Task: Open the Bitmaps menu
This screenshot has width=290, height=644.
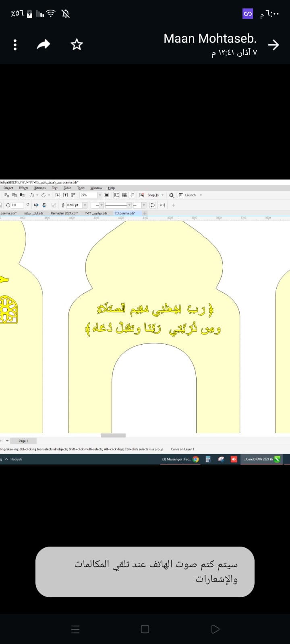Action: 40,188
